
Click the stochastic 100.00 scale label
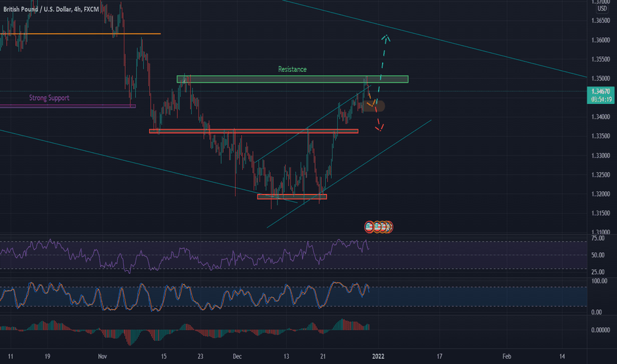pyautogui.click(x=599, y=281)
